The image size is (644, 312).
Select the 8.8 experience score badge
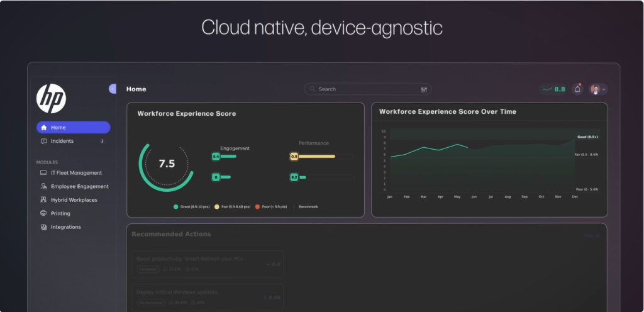click(x=554, y=89)
